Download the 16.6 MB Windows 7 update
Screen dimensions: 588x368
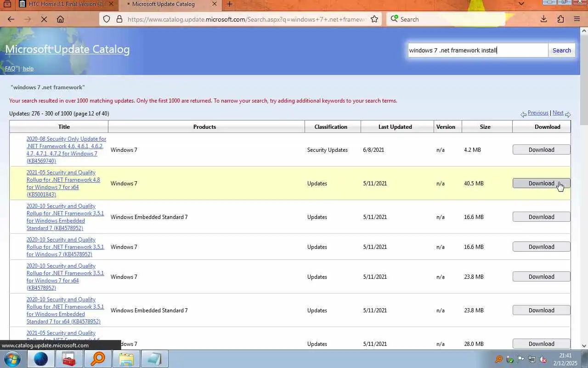pos(541,247)
